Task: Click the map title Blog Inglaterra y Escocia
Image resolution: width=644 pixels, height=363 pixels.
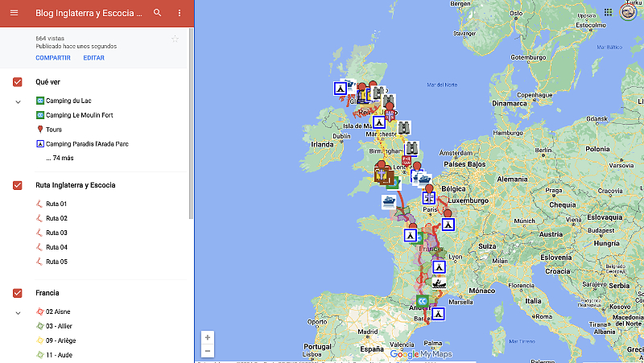Action: (89, 13)
